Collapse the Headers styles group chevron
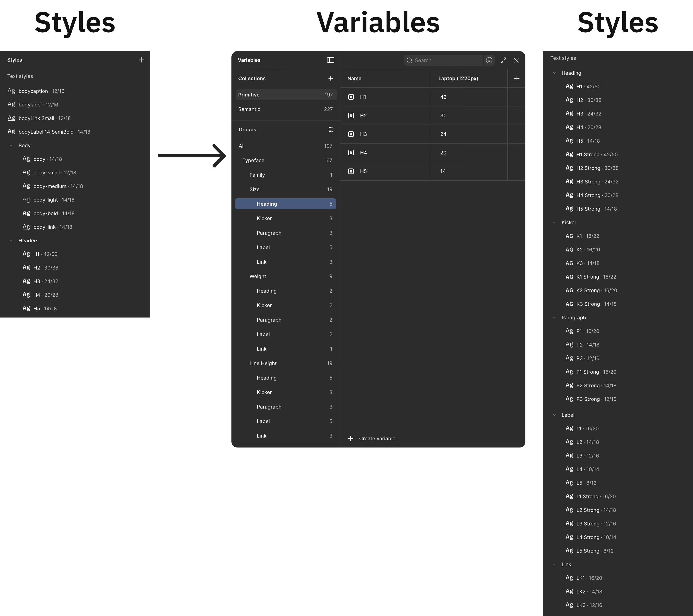 click(x=11, y=240)
